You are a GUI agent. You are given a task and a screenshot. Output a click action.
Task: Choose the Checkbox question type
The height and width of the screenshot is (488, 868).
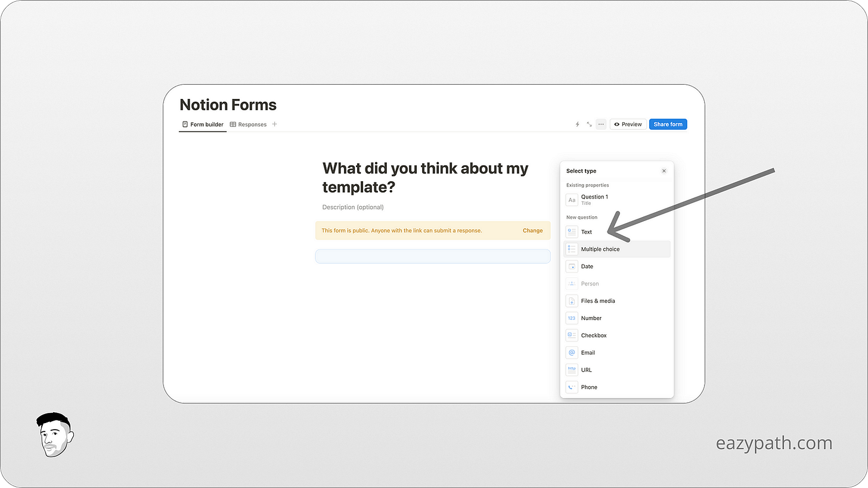[617, 335]
